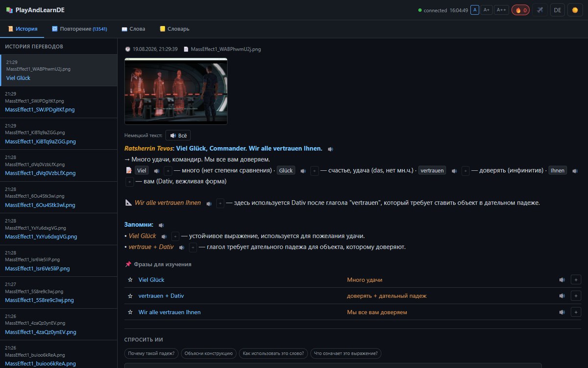Click the PlayAndLearnDE logo
The height and width of the screenshot is (368, 588).
click(x=35, y=10)
